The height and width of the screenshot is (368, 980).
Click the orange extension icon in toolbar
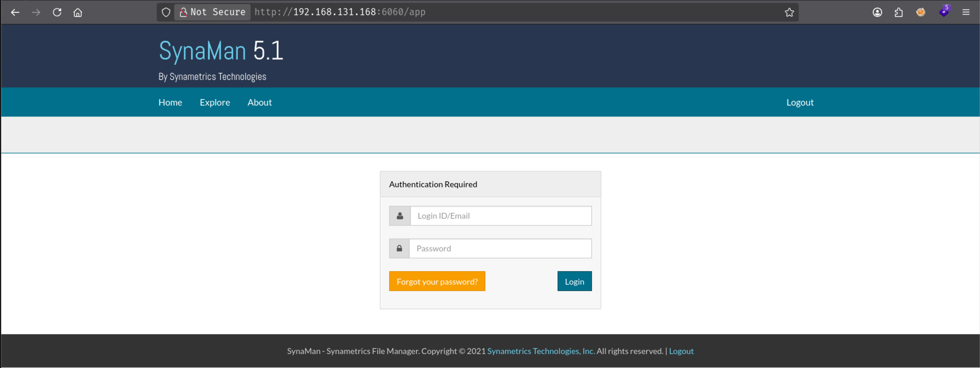pos(921,12)
